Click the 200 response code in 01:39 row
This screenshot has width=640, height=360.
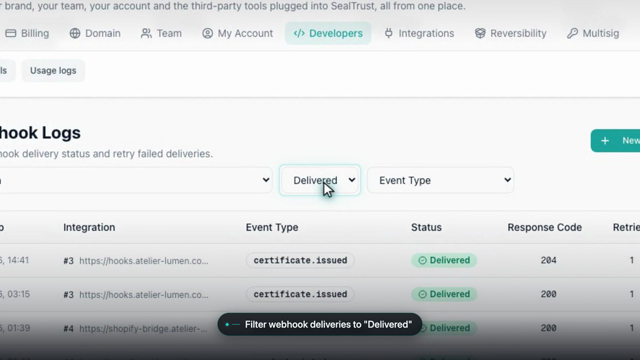point(548,328)
